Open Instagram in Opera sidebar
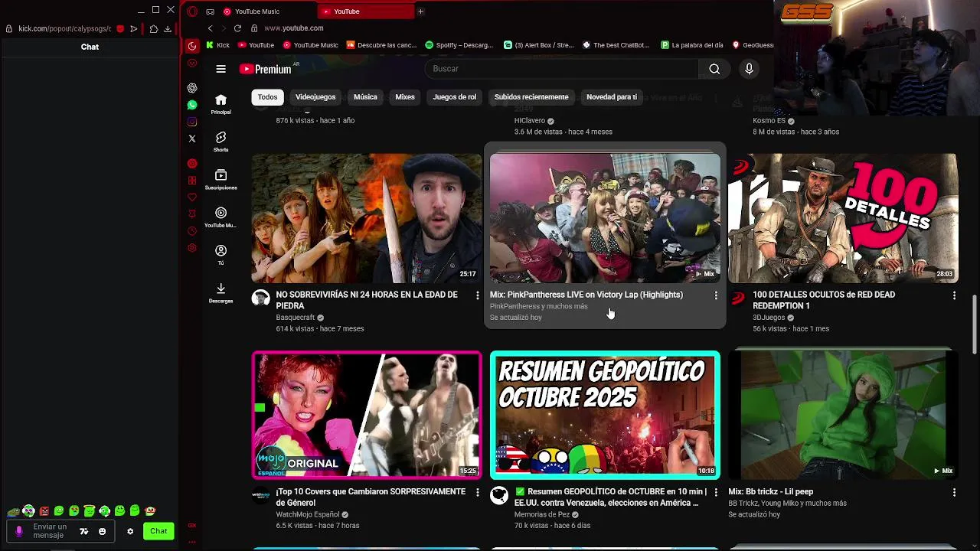 [192, 122]
